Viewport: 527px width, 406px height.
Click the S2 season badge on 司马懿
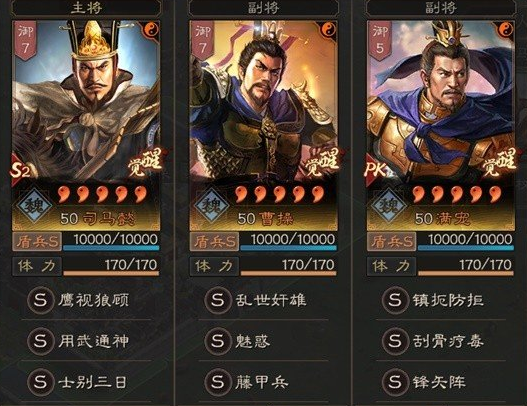point(20,170)
